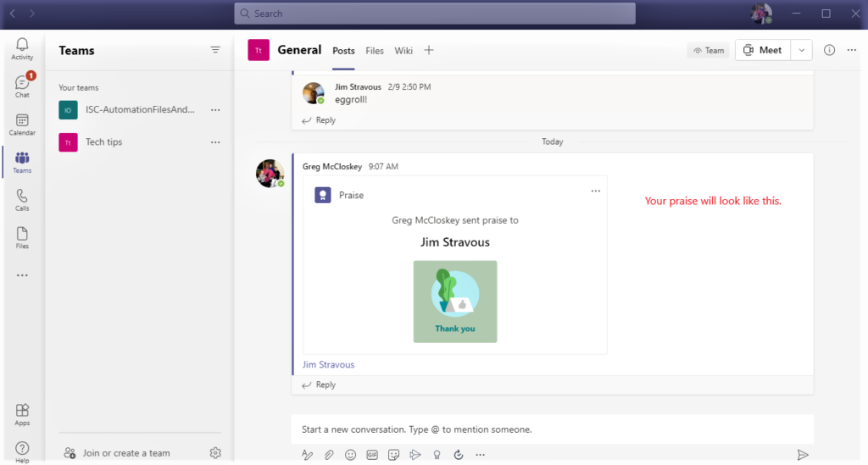Open the Apps store
This screenshot has width=868, height=465.
pyautogui.click(x=22, y=415)
